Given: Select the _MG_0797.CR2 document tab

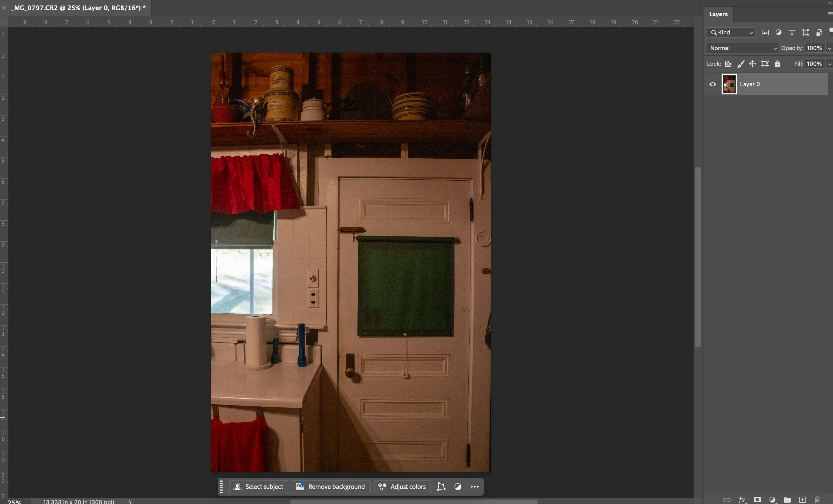Looking at the screenshot, I should tap(78, 8).
